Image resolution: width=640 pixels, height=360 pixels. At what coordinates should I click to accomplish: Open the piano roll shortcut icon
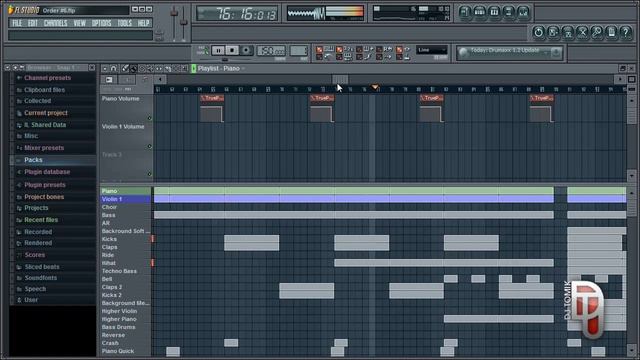(494, 12)
